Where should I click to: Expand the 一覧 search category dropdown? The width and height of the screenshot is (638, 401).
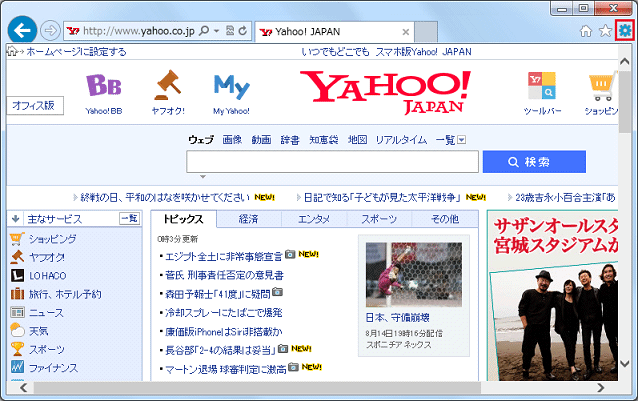pos(461,140)
